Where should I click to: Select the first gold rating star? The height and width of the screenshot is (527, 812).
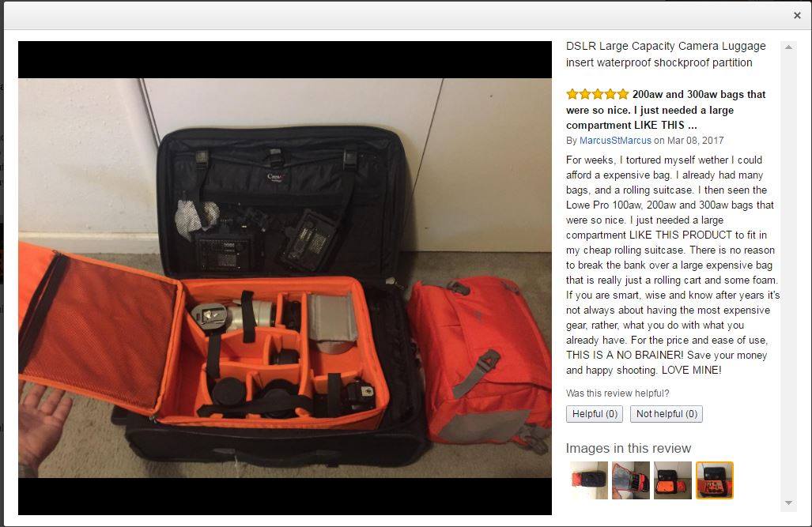click(572, 94)
